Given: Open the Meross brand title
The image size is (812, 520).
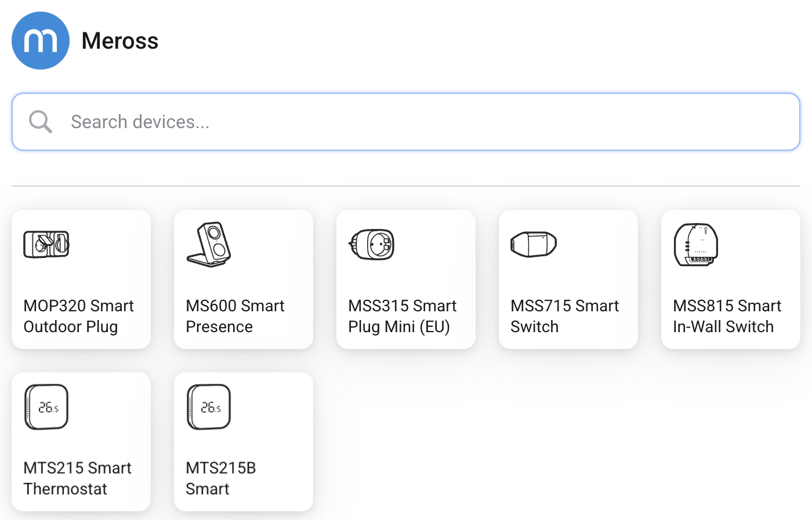Looking at the screenshot, I should [120, 41].
